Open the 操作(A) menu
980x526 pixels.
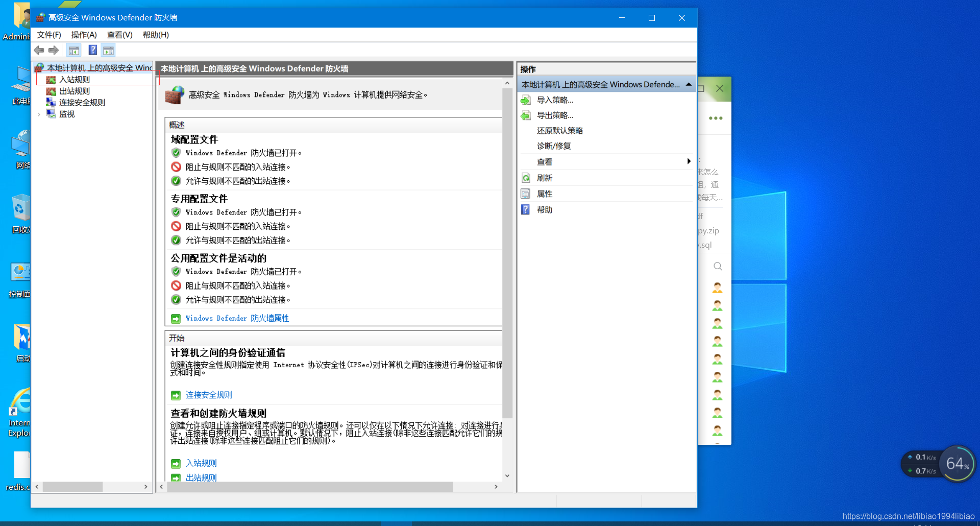tap(84, 35)
